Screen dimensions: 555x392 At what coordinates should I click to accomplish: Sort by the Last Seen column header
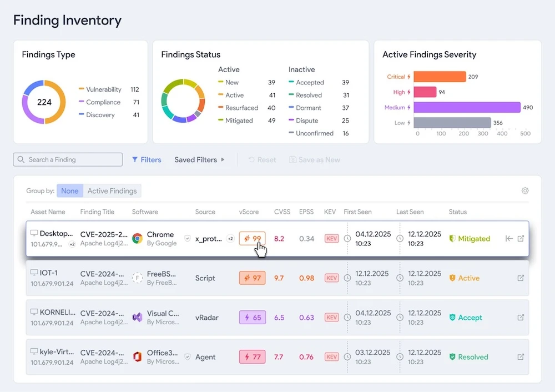tap(410, 212)
